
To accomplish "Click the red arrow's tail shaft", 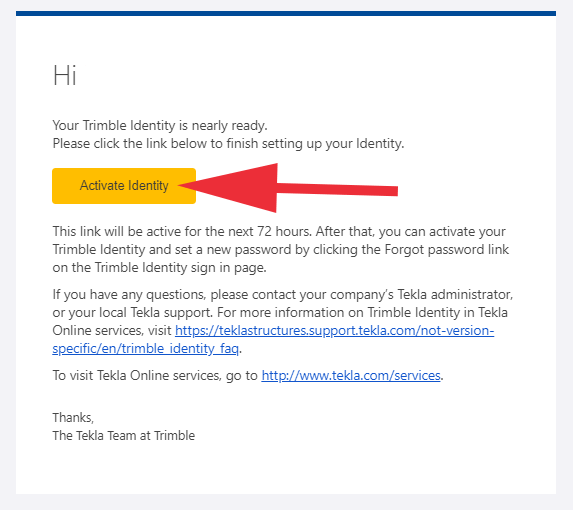I will [337, 189].
